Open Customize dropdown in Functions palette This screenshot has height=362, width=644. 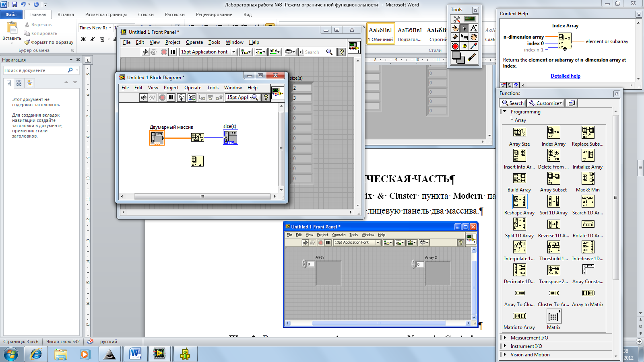coord(545,103)
